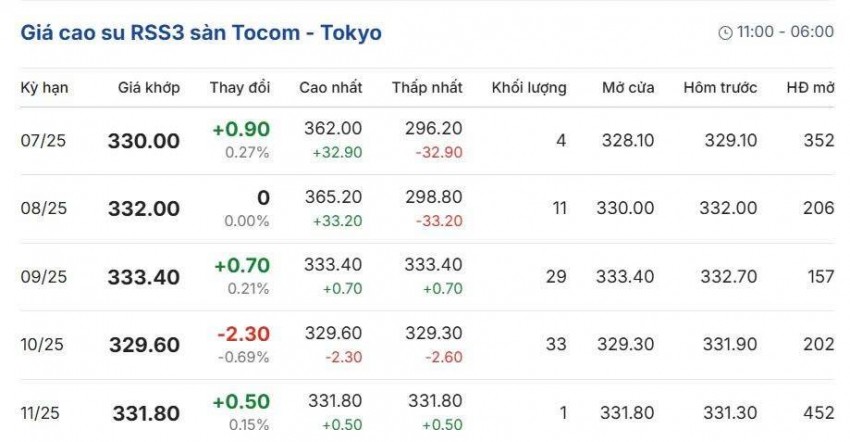850x442 pixels.
Task: Click the Mở cửa column header
Action: coord(628,87)
